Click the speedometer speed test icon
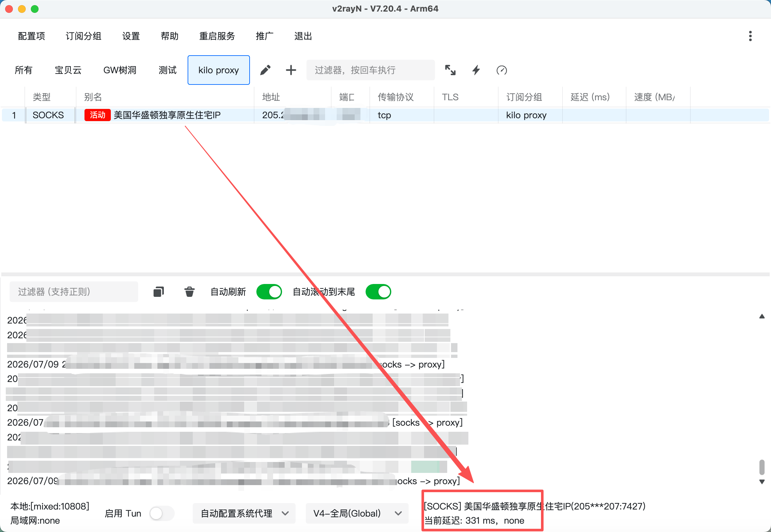Screen dimensions: 771x532 pyautogui.click(x=502, y=70)
